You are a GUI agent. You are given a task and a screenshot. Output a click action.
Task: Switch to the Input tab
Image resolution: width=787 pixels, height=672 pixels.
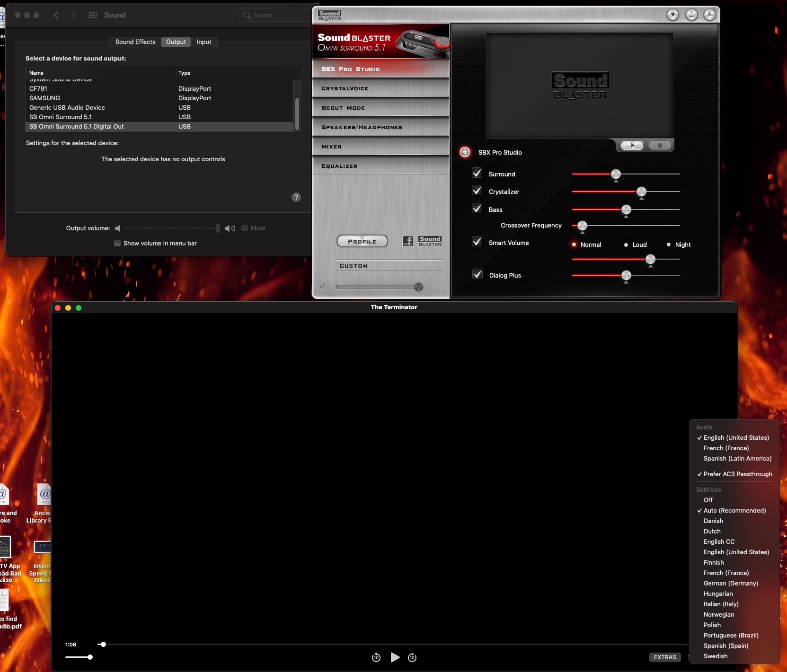click(x=204, y=42)
